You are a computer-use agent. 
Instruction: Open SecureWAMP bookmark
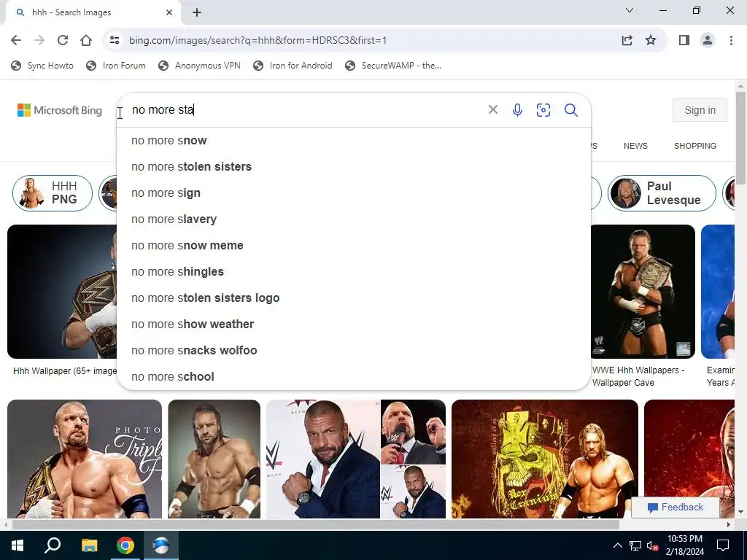(x=393, y=66)
